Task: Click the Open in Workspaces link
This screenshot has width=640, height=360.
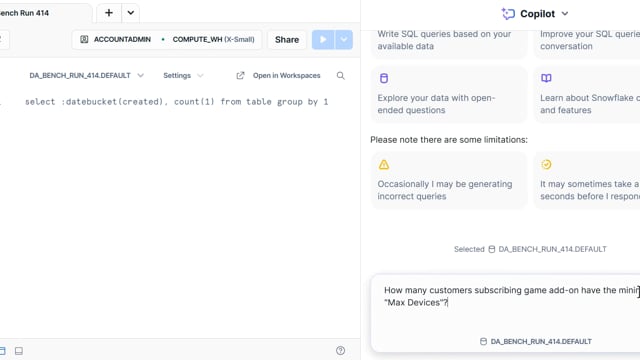Action: click(x=287, y=76)
